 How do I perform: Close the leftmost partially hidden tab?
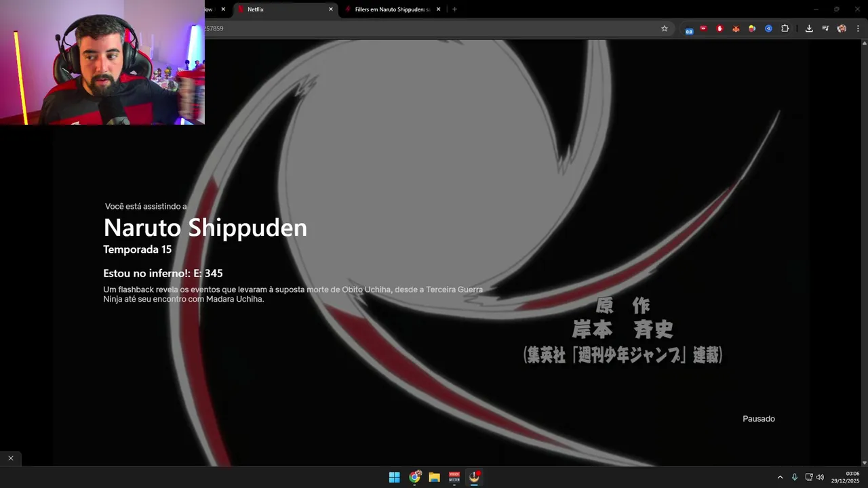223,9
